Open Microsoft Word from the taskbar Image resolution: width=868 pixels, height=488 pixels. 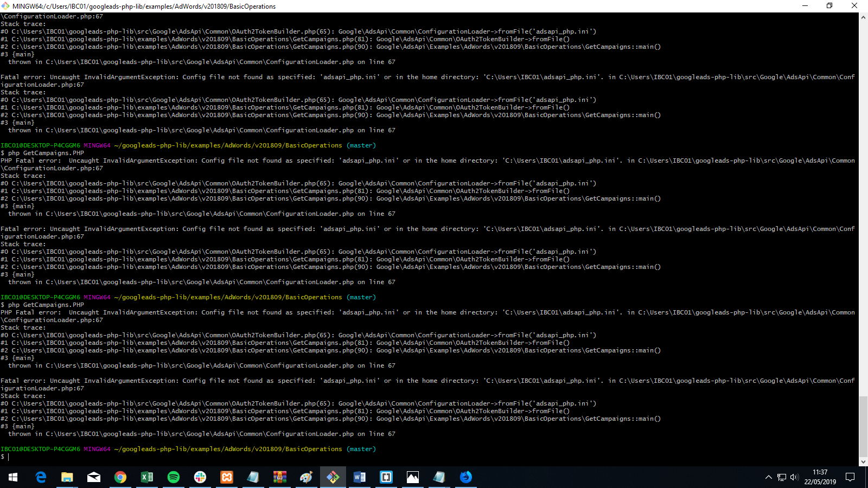coord(359,477)
